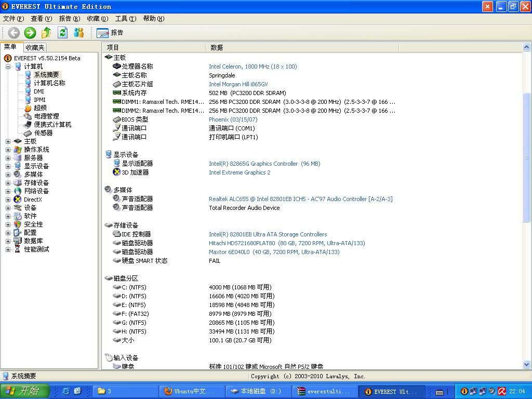Viewport: 532px width, 399px height.
Task: Click the 项目 column header
Action: pyautogui.click(x=154, y=47)
